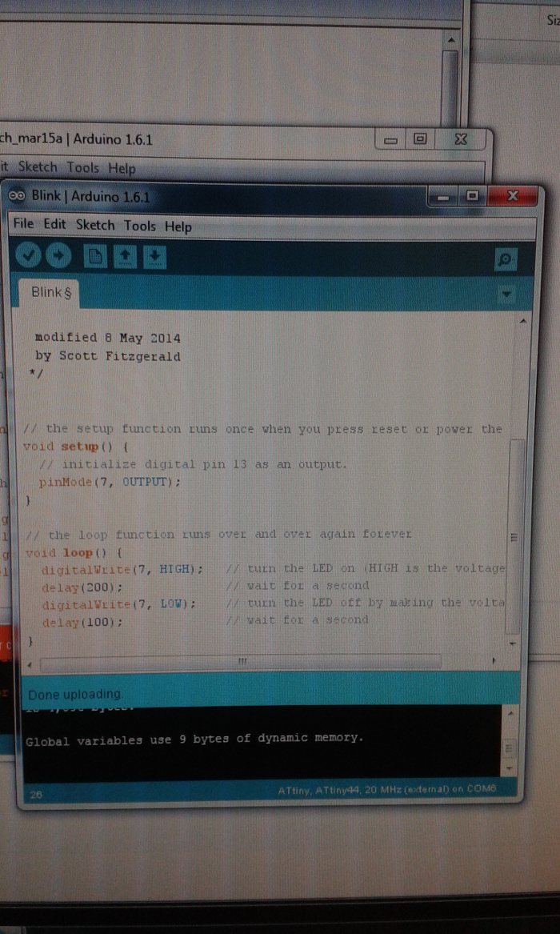The image size is (560, 934).
Task: Click the void loop() line
Action: pyautogui.click(x=73, y=552)
